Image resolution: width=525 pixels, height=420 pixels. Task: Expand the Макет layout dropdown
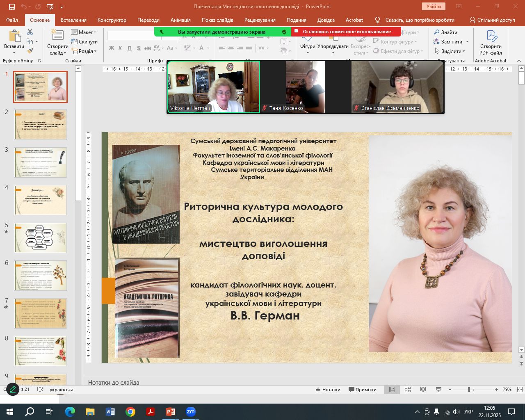(84, 32)
